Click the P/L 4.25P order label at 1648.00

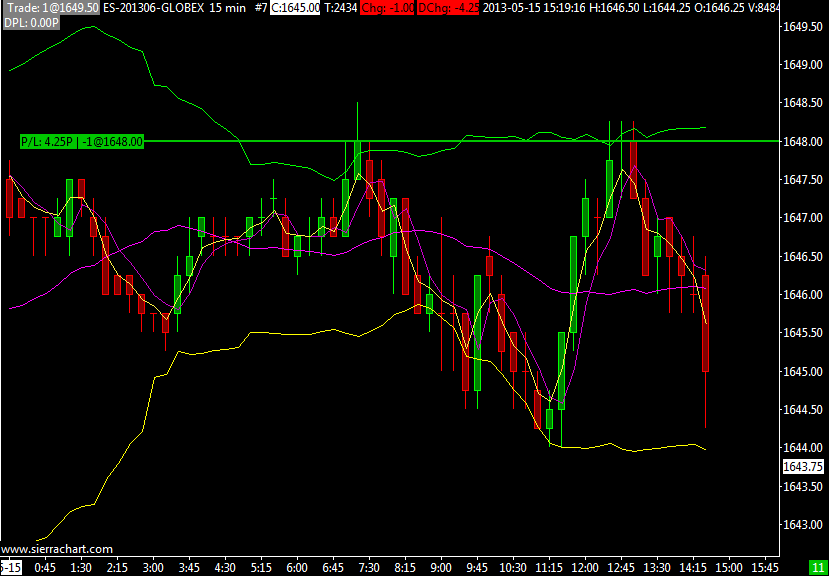pyautogui.click(x=81, y=141)
